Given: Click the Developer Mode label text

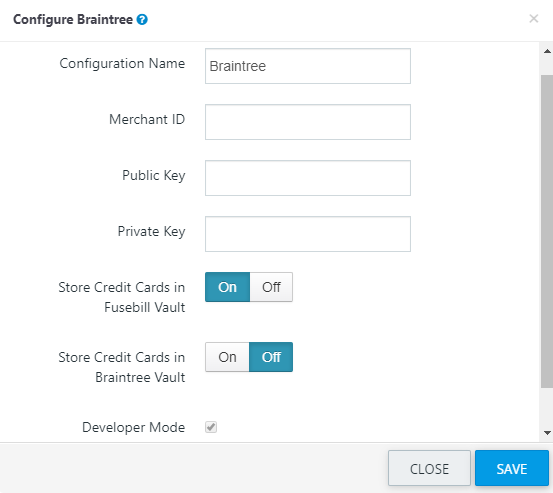Looking at the screenshot, I should [133, 427].
